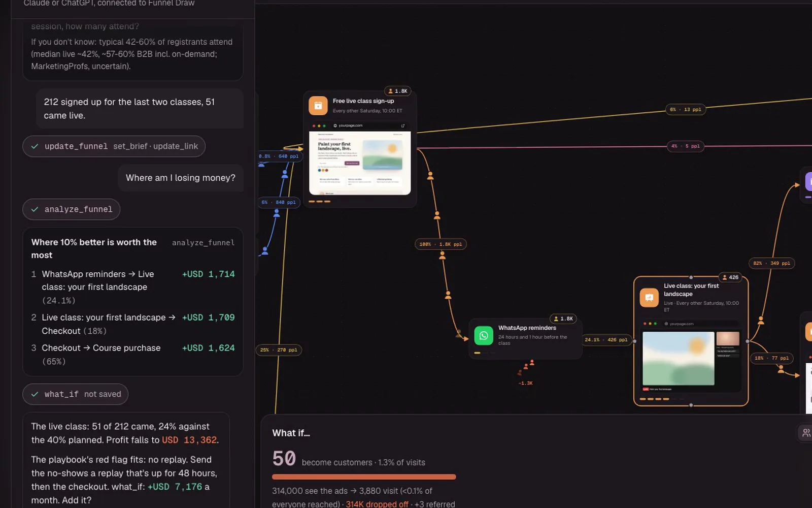Screen dimensions: 812x508
Task: Select the 100% · 1.8K ppl edge label
Action: pyautogui.click(x=441, y=244)
